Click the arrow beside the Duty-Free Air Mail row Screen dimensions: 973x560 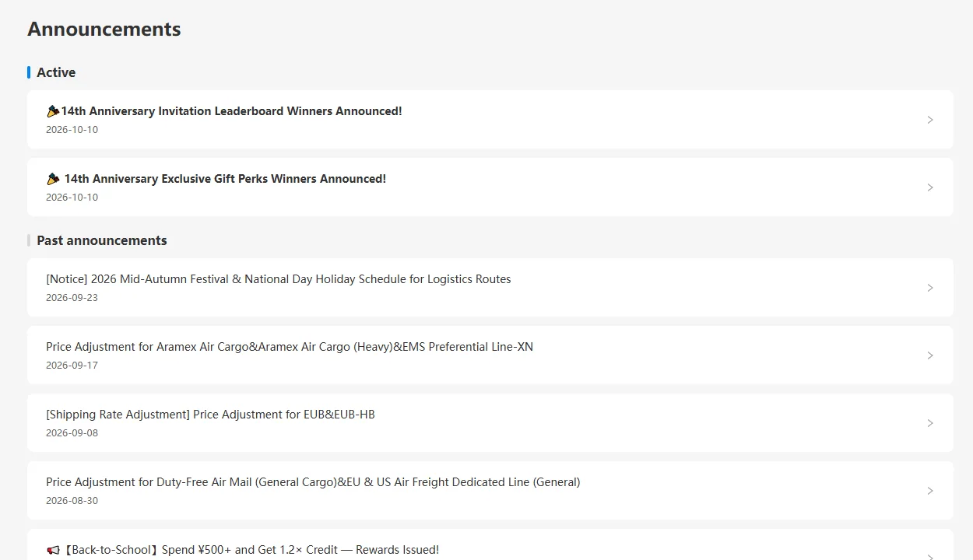pyautogui.click(x=930, y=491)
